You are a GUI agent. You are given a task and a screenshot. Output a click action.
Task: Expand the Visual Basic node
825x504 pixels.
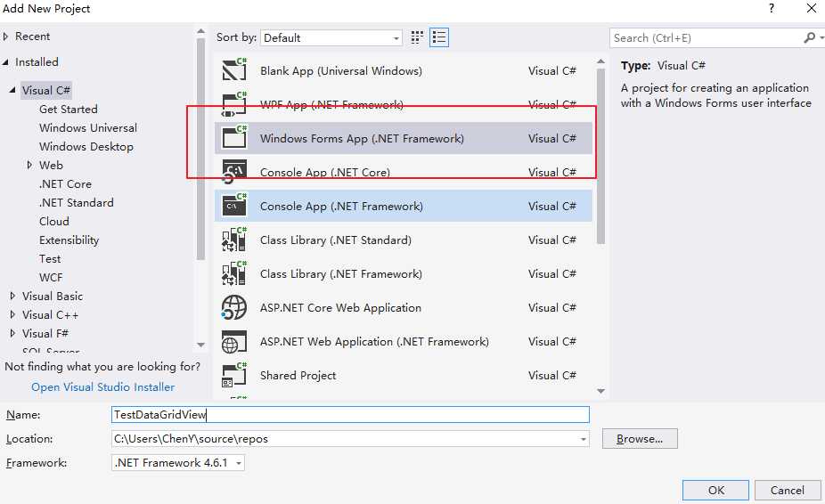click(x=12, y=297)
